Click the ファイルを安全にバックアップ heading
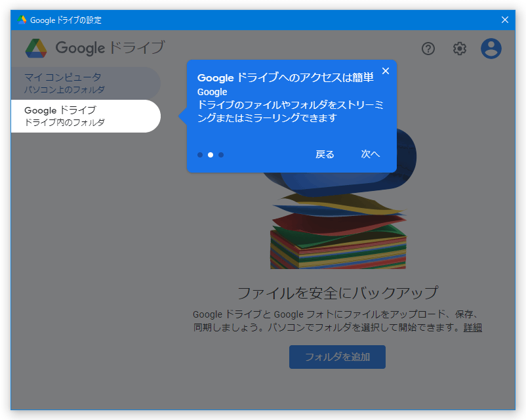The width and height of the screenshot is (526, 420). (338, 293)
